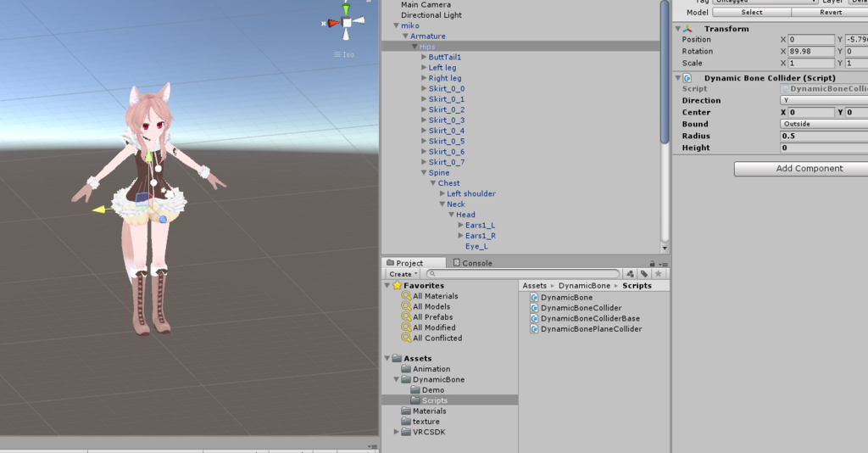This screenshot has width=868, height=453.
Task: Open the Bound dropdown set to Outside
Action: pos(824,124)
